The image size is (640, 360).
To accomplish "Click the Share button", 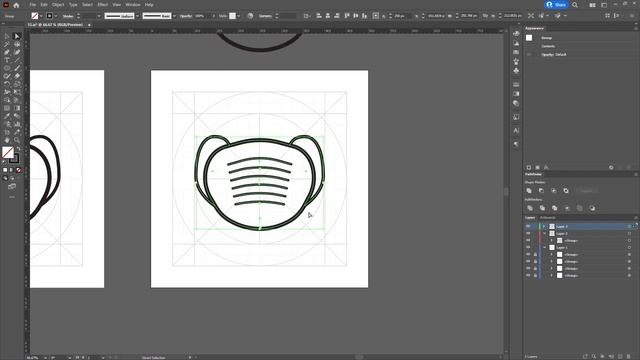I will [x=556, y=5].
